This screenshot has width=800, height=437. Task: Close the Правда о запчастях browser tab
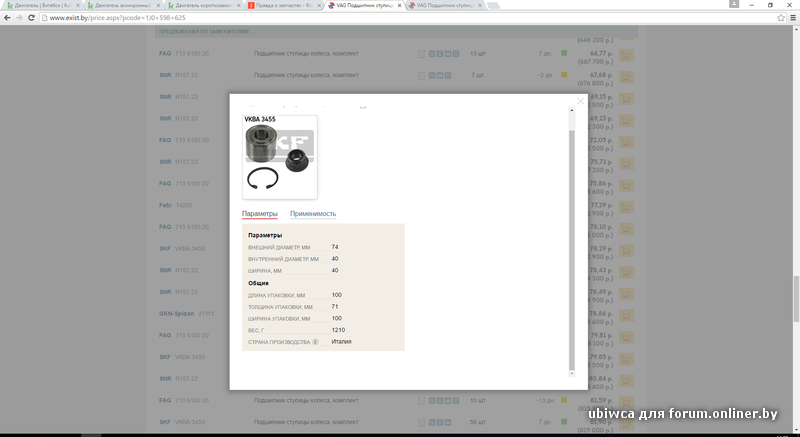[x=318, y=6]
